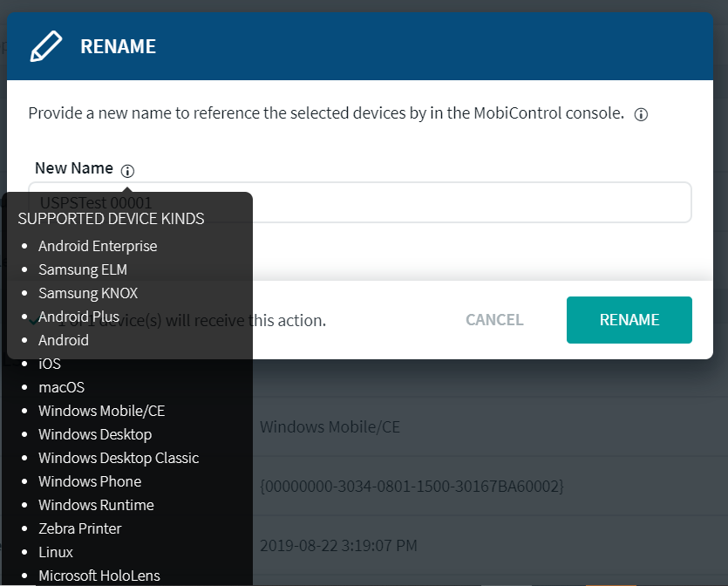728x586 pixels.
Task: Choose Samsung ELM from the tooltip list
Action: coord(83,270)
